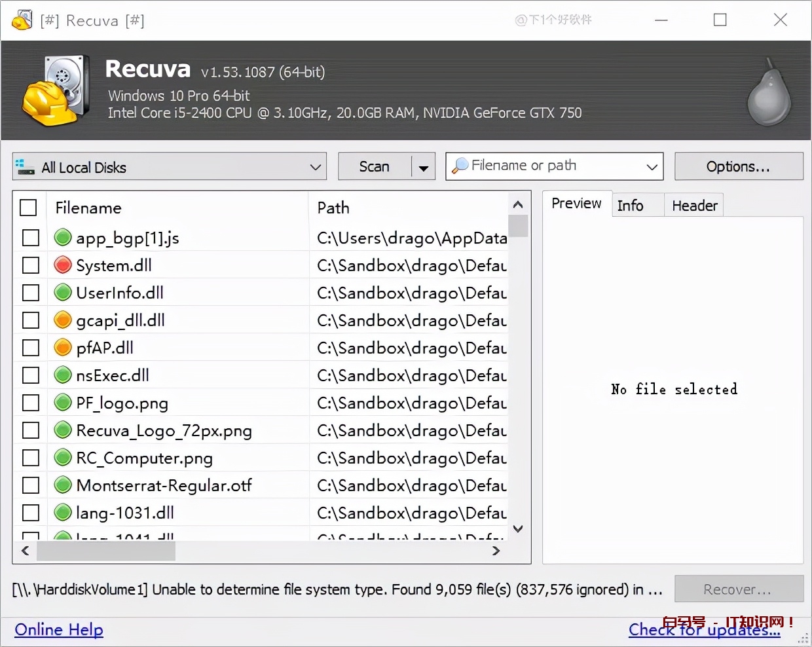Enable the checkbox for nsExec.dll
Image resolution: width=812 pixels, height=647 pixels.
31,375
